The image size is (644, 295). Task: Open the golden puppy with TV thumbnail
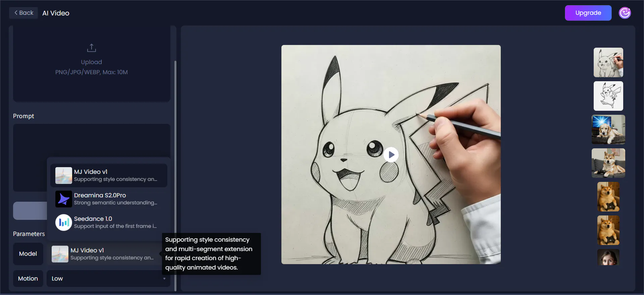[x=608, y=130]
